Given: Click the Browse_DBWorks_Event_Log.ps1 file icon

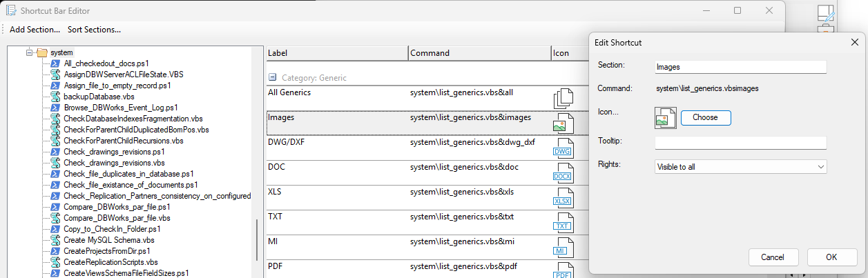Looking at the screenshot, I should point(55,108).
